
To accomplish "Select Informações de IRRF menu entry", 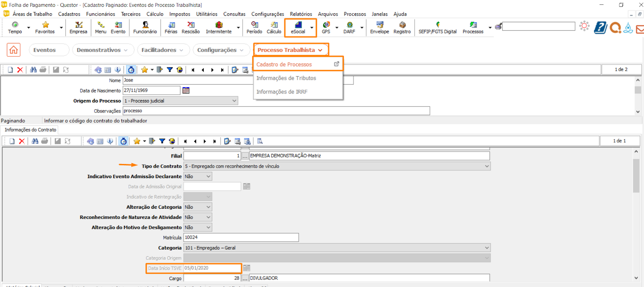I will (298, 92).
